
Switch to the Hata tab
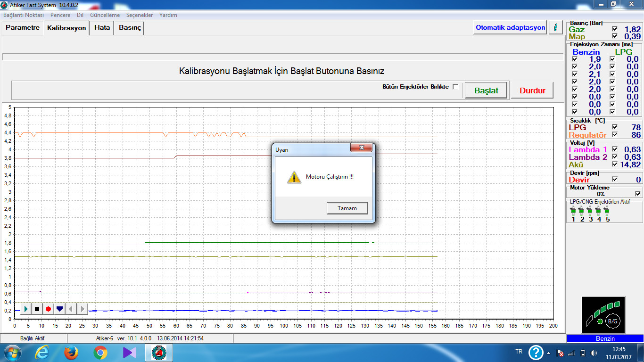102,28
